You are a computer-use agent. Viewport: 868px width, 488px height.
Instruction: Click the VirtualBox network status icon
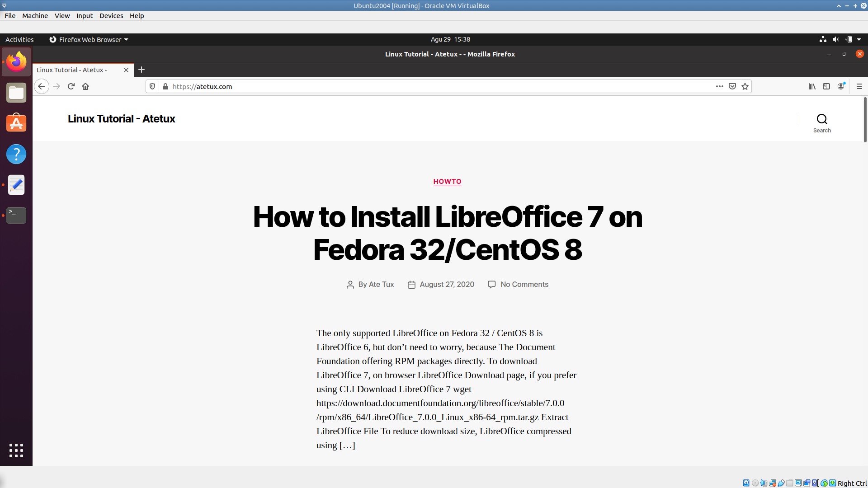(773, 483)
